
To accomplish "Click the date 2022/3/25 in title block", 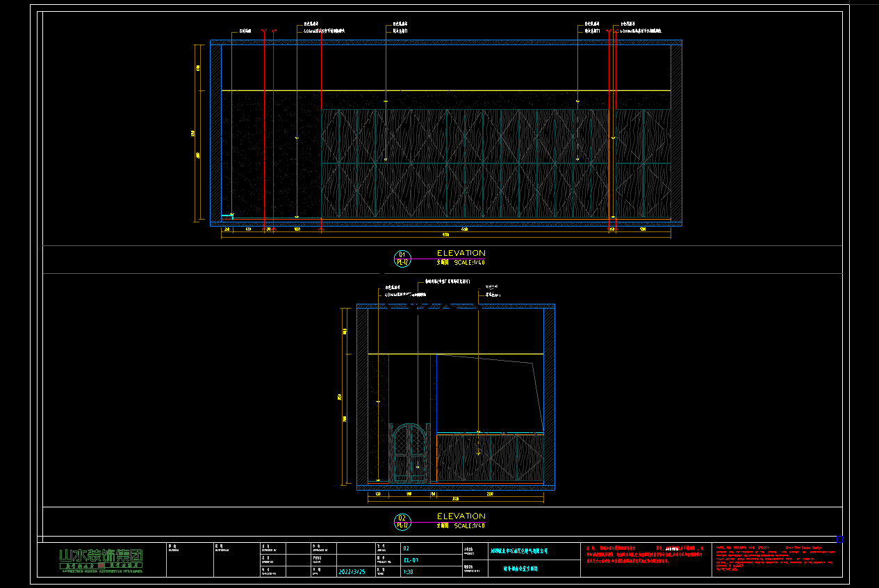I will tap(351, 572).
